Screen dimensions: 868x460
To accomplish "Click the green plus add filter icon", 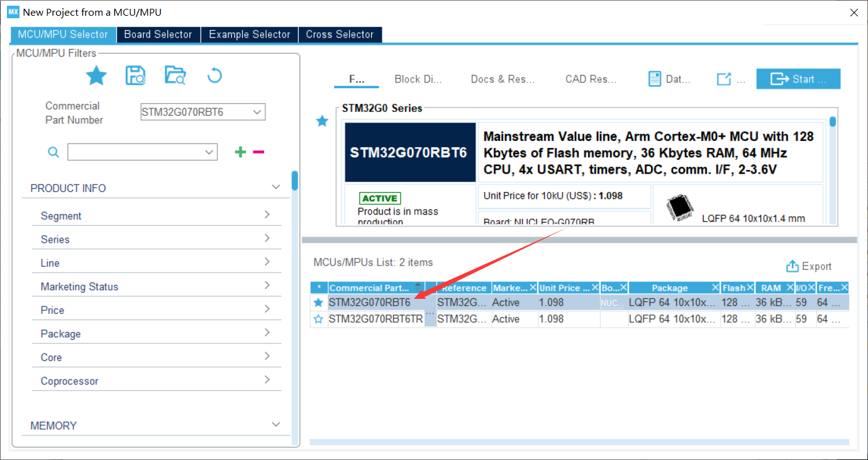I will [240, 152].
